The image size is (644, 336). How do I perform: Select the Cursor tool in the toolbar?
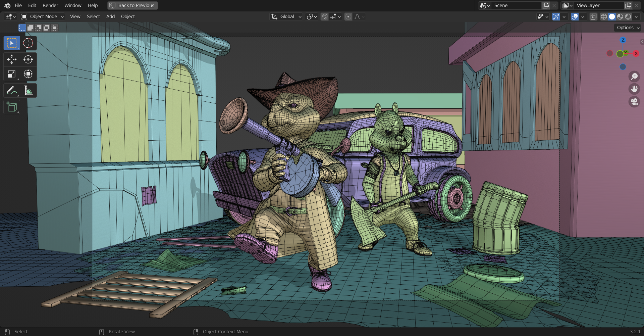(x=28, y=43)
